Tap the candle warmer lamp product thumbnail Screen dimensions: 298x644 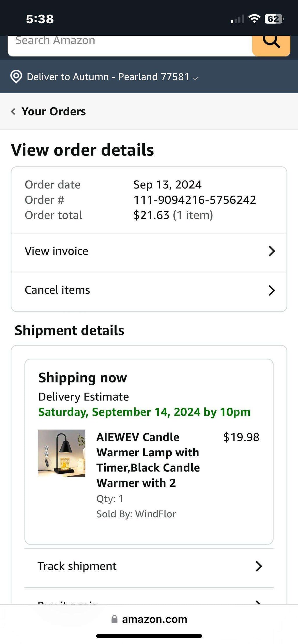62,453
